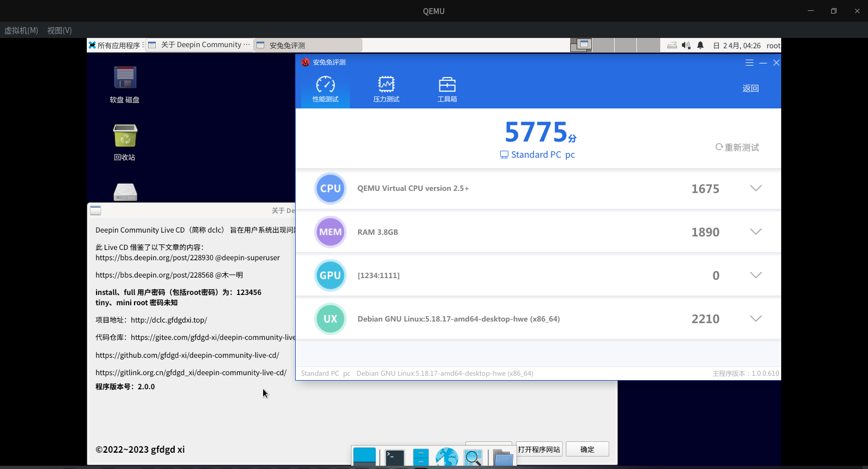Click the 打开程序网站 button
868x469 pixels.
point(539,449)
